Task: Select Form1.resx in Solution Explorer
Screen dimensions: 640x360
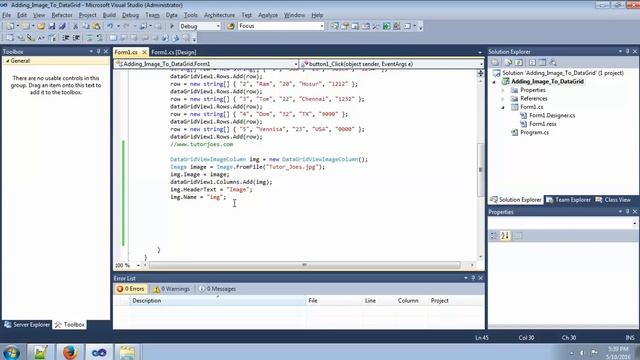Action: click(x=542, y=124)
